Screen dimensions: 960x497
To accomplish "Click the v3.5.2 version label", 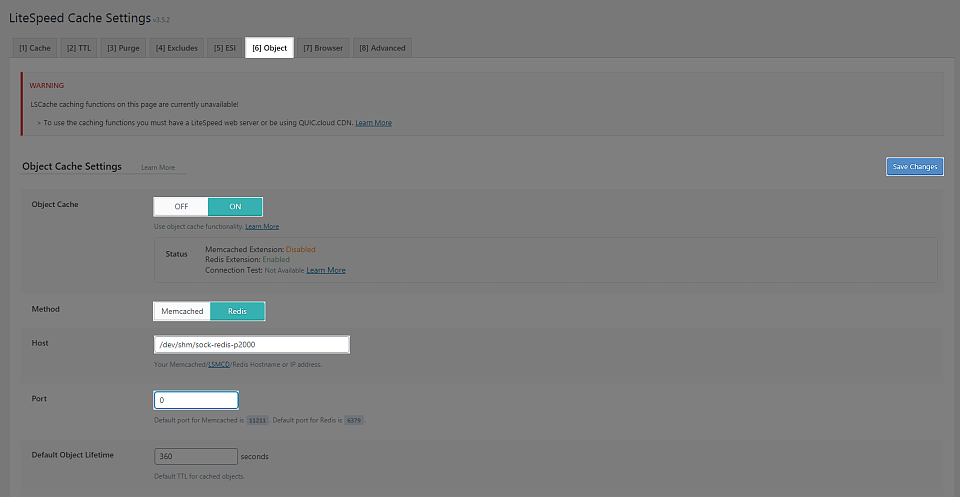I will tap(160, 20).
